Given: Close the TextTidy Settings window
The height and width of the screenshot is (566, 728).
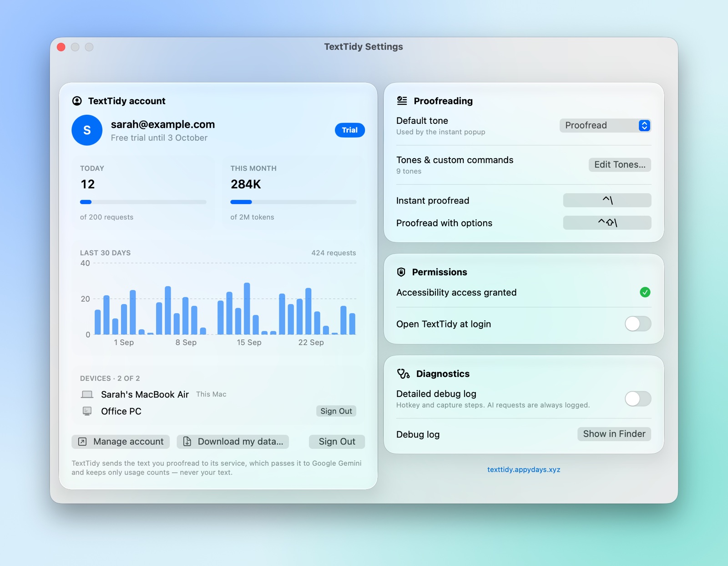Looking at the screenshot, I should pos(61,47).
